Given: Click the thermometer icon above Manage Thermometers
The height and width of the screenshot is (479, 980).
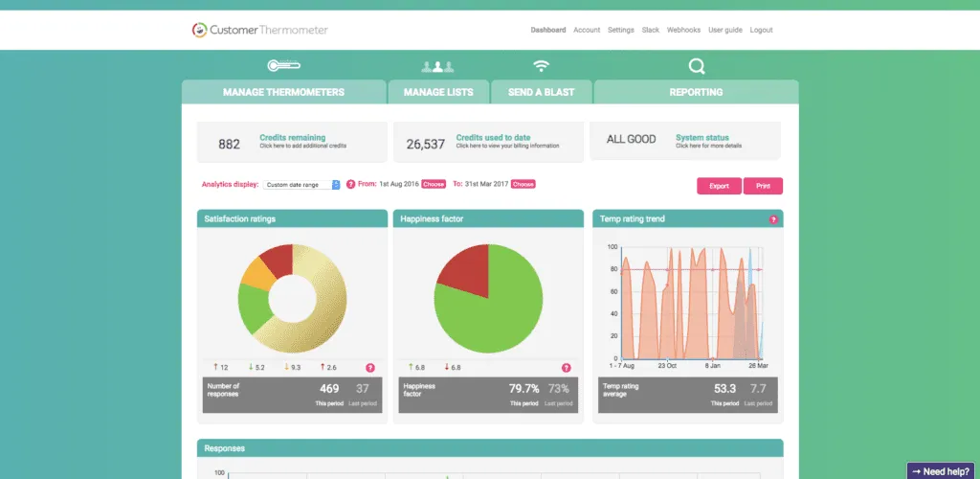Looking at the screenshot, I should 283,66.
